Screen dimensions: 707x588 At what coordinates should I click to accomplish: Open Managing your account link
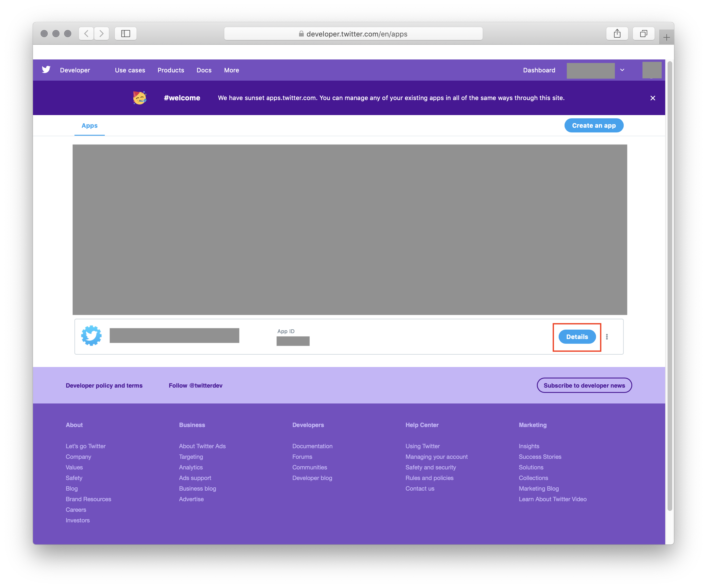click(x=436, y=457)
